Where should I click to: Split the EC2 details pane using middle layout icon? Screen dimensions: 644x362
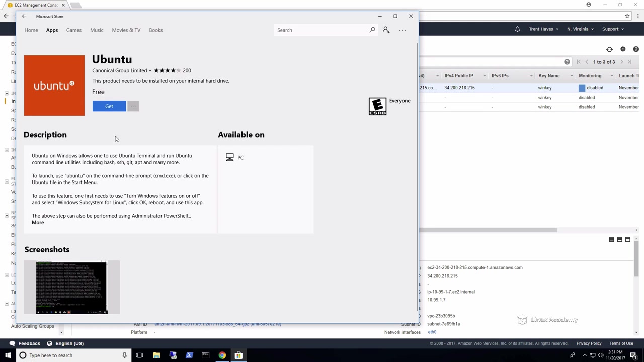coord(620,240)
